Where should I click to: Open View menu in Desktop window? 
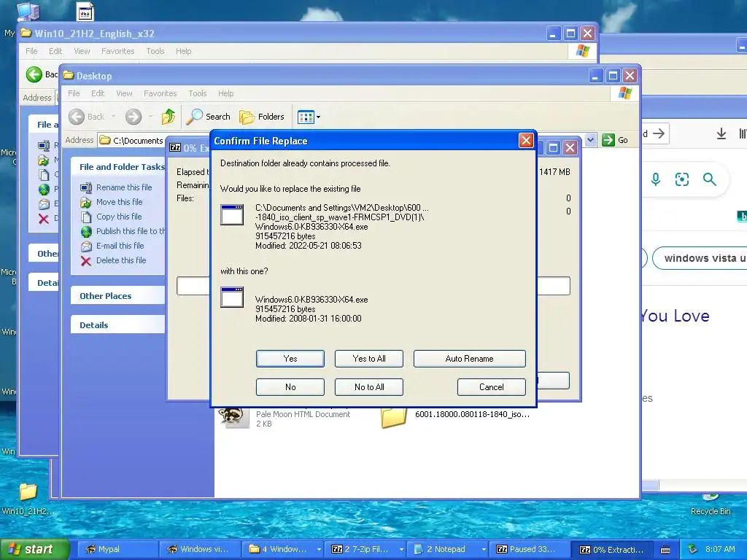(x=124, y=93)
